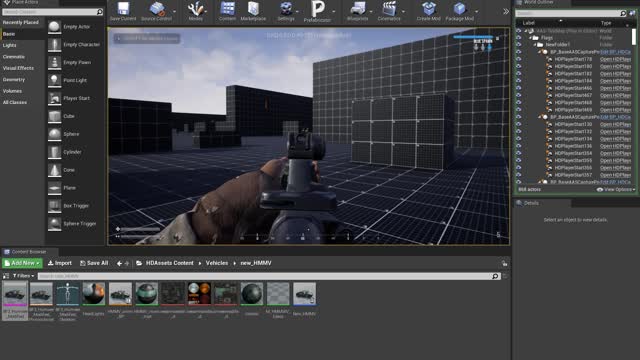Image resolution: width=640 pixels, height=360 pixels.
Task: Select the Empty Actor icon in Place Actors
Action: point(54,27)
